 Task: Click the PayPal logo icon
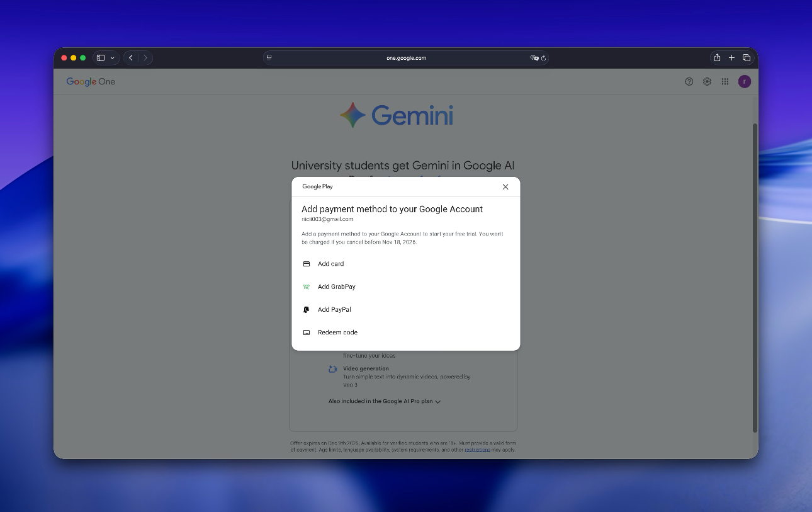[307, 310]
